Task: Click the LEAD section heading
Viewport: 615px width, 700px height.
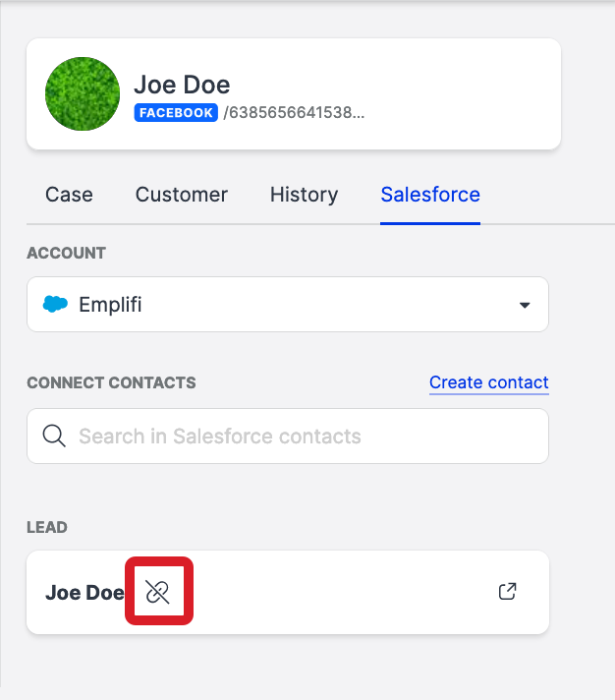Action: click(x=47, y=527)
